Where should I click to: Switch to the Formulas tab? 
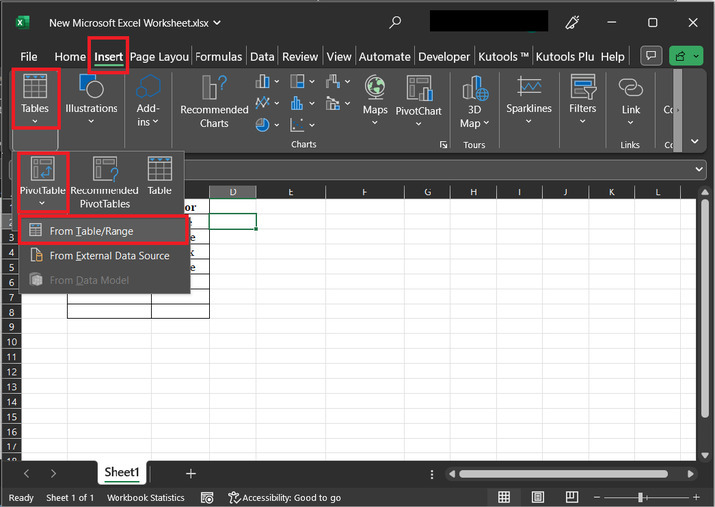coord(219,57)
